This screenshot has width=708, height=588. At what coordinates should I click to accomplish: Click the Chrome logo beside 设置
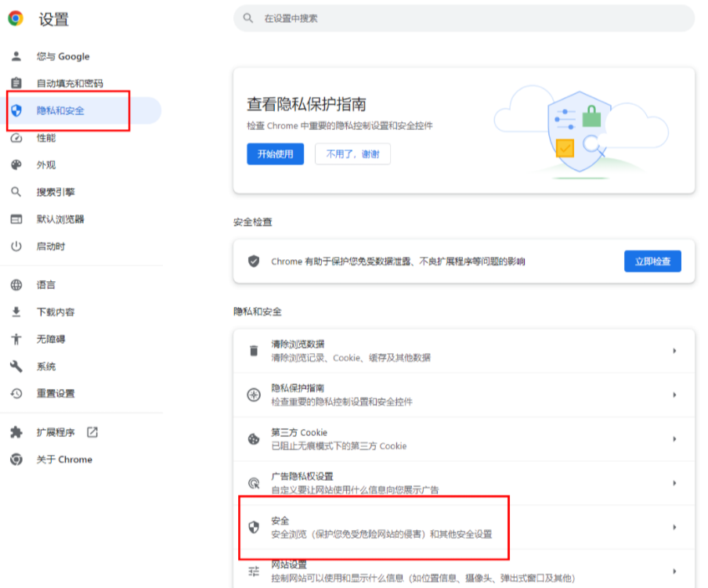point(16,18)
